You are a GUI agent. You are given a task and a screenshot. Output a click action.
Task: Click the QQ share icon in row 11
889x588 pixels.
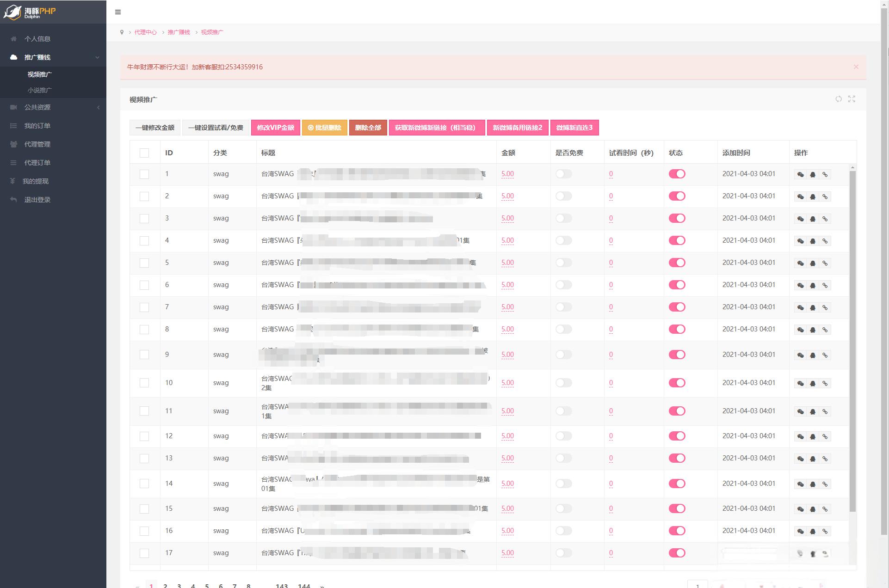pyautogui.click(x=813, y=411)
